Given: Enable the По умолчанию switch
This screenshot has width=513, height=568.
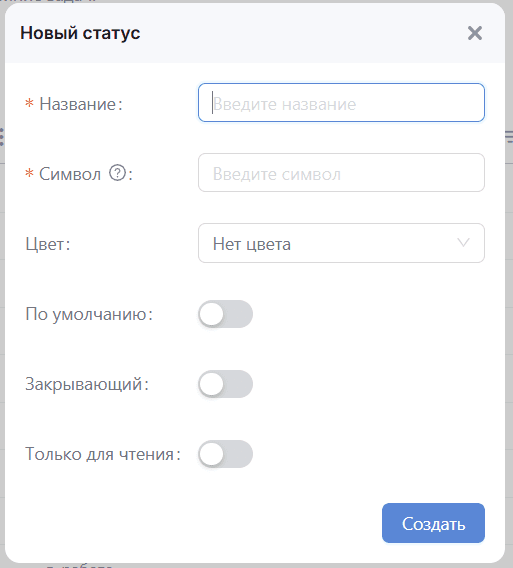Looking at the screenshot, I should click(225, 314).
